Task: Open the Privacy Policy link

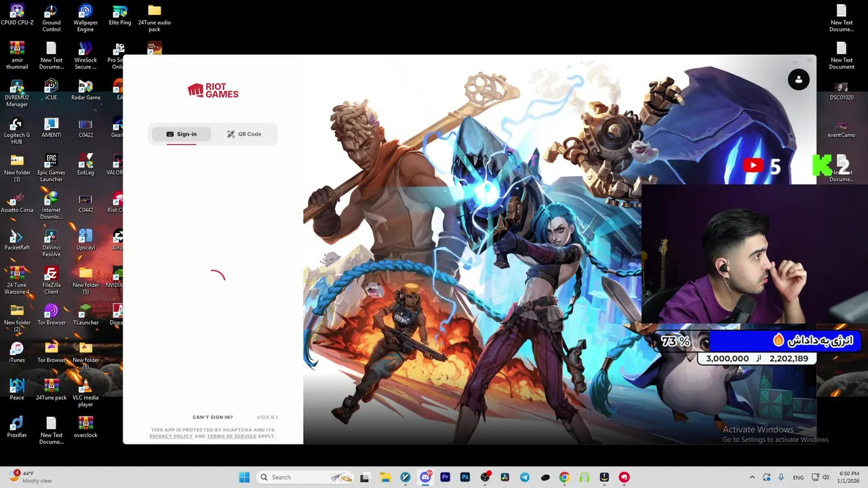Action: 171,436
